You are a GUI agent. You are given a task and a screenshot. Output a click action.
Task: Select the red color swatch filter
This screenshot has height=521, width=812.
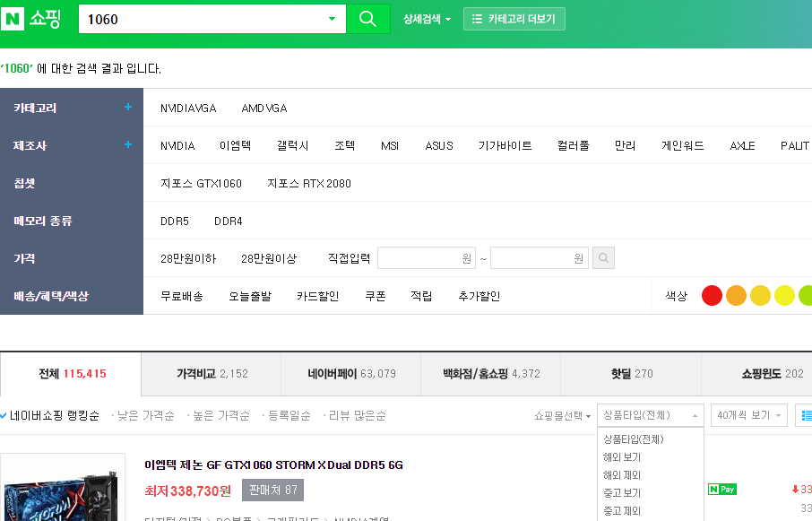712,295
